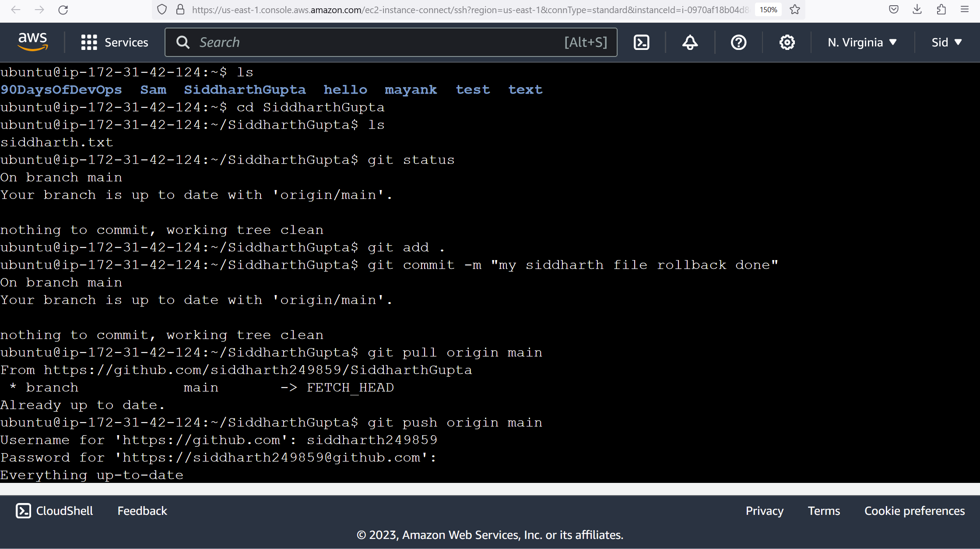Open the Terms link

[824, 511]
